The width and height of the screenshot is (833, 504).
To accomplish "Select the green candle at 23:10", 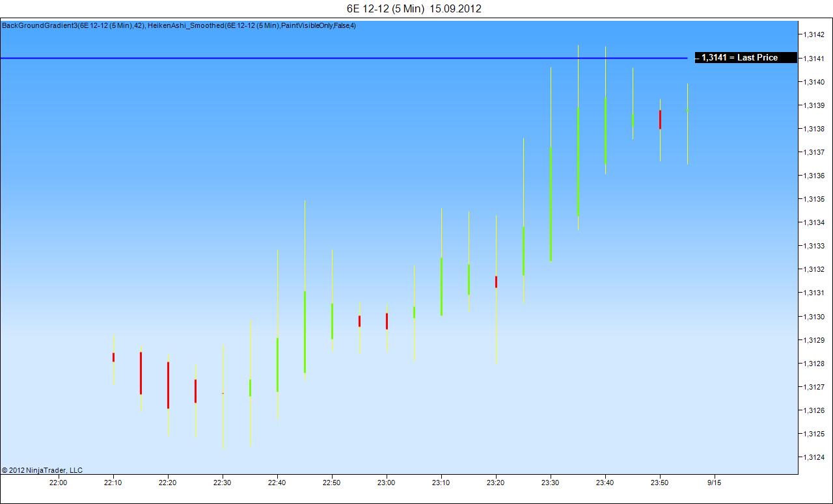I will tap(441, 287).
